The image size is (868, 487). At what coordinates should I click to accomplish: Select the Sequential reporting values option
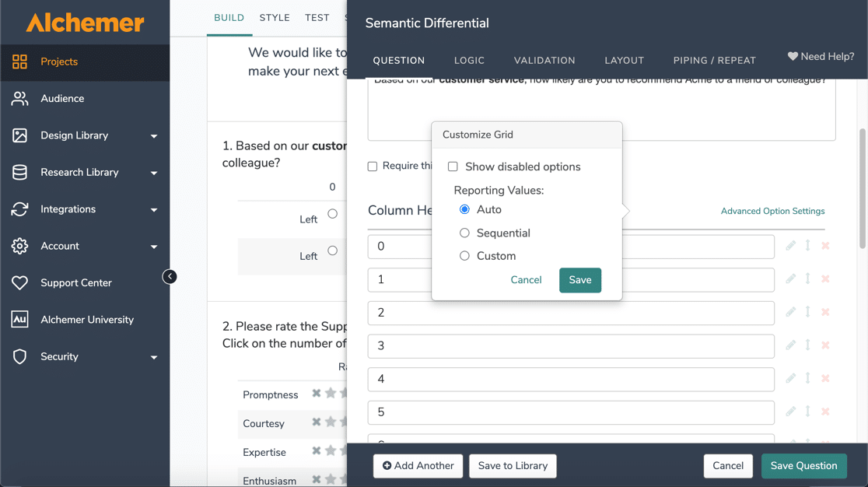(464, 233)
